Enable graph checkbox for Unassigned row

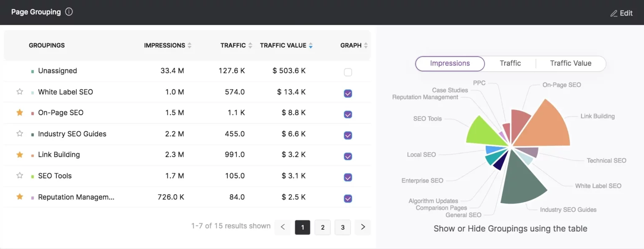tap(348, 72)
